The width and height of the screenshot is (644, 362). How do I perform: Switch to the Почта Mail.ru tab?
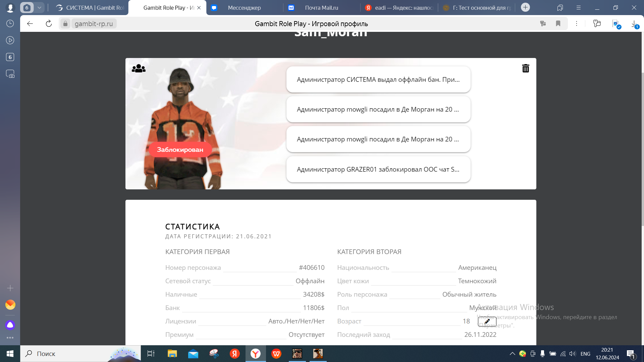pos(321,8)
